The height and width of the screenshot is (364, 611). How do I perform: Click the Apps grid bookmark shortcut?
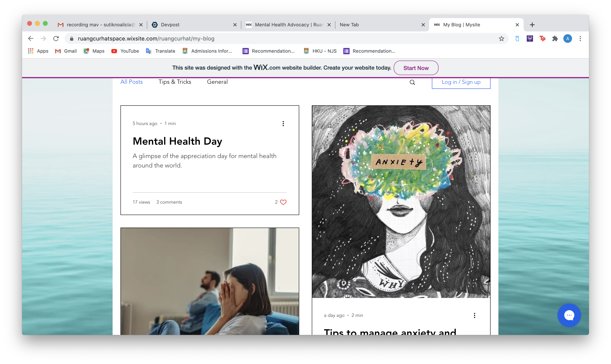[x=38, y=51]
